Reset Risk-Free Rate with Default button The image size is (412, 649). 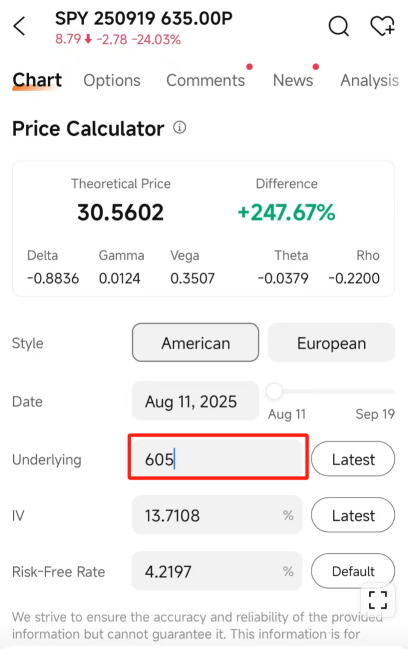click(353, 571)
